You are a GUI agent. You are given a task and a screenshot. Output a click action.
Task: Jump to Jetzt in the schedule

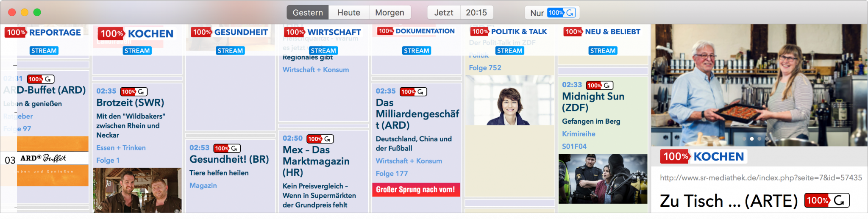(444, 13)
